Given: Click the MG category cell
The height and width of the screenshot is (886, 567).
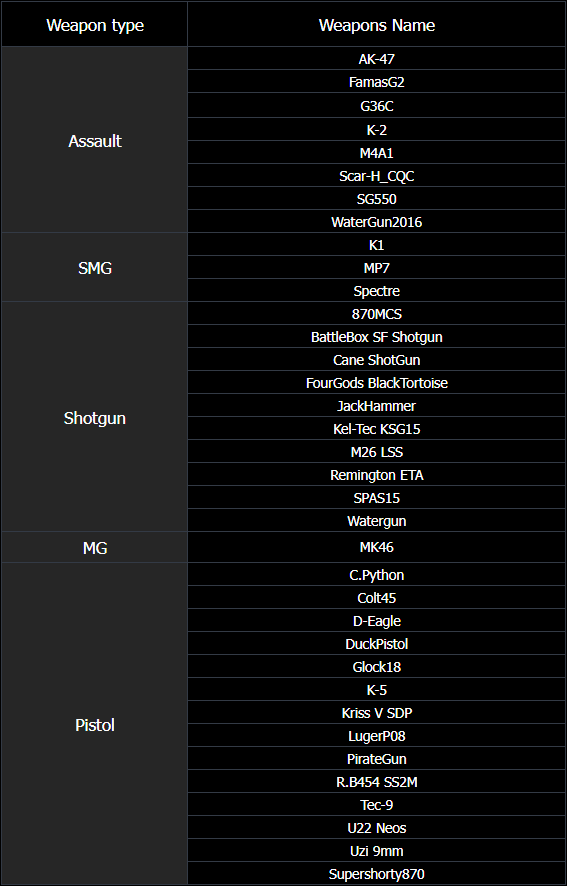Looking at the screenshot, I should [94, 547].
